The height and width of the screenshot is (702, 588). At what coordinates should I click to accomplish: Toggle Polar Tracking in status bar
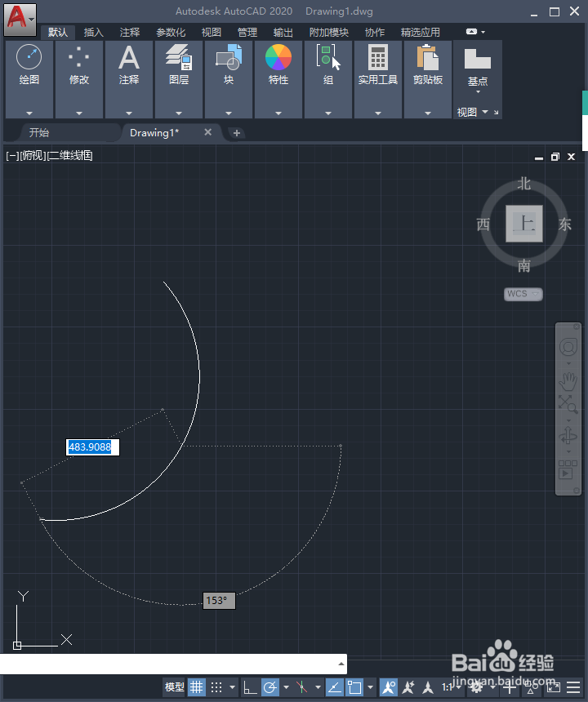click(270, 686)
